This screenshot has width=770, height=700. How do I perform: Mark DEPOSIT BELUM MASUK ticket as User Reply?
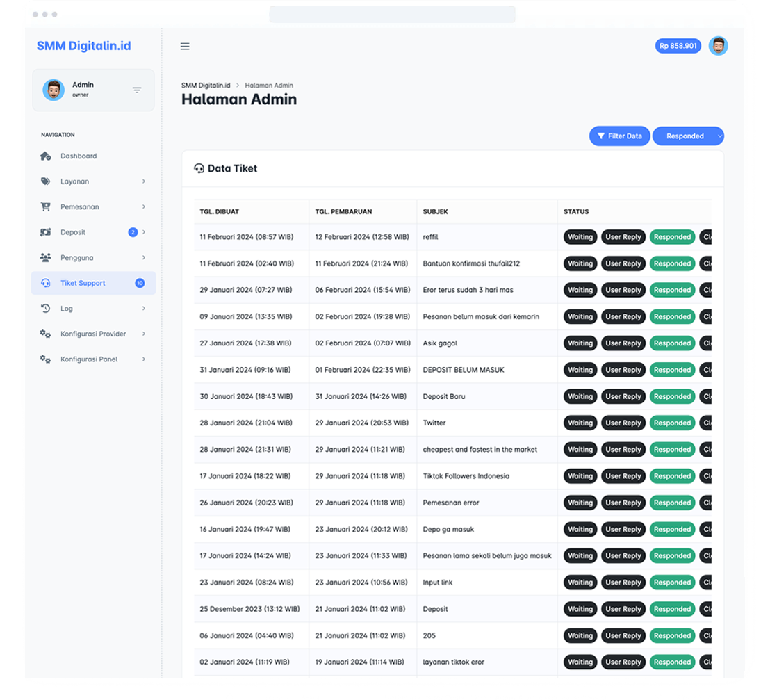[x=623, y=370]
